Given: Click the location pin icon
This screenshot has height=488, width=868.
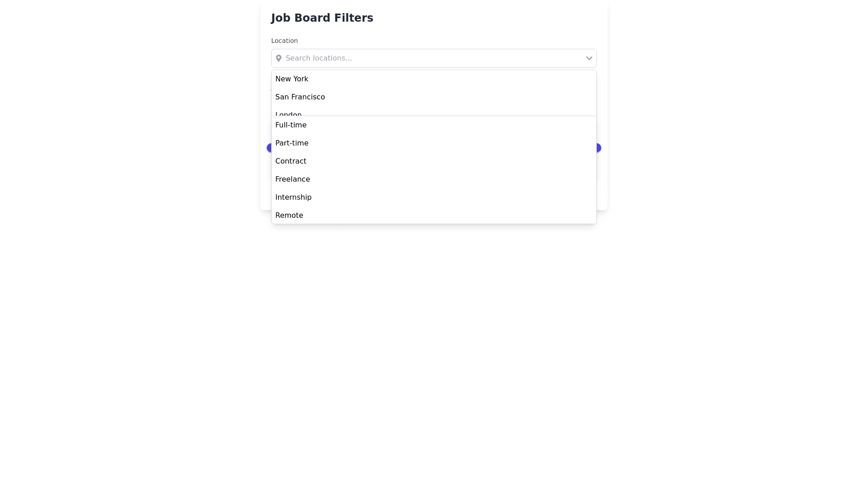Looking at the screenshot, I should tap(278, 58).
